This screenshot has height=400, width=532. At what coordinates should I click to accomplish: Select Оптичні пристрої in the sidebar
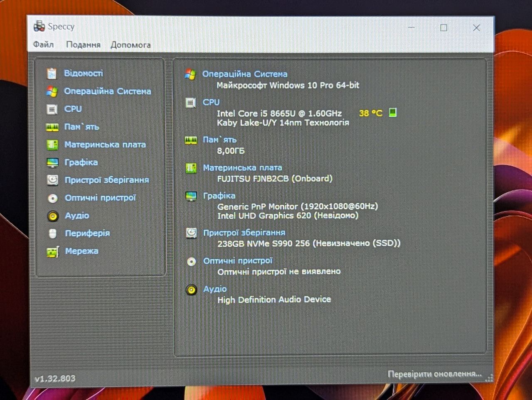click(101, 198)
